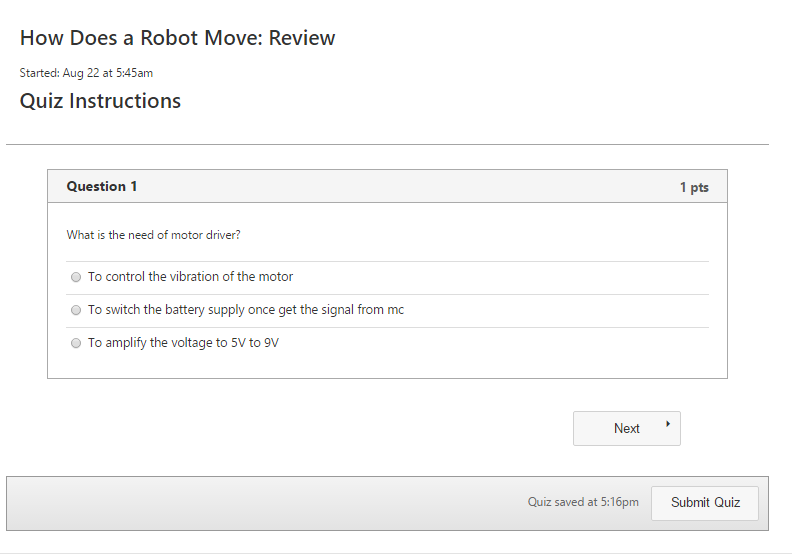Click the horizontal divider under Quiz Instructions

387,144
